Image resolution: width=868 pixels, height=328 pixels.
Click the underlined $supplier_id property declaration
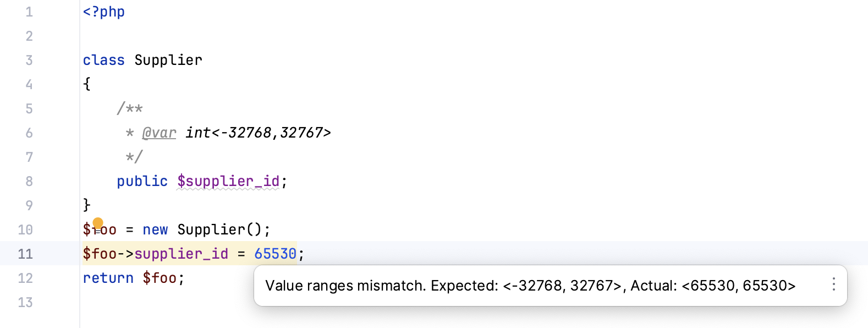[228, 181]
